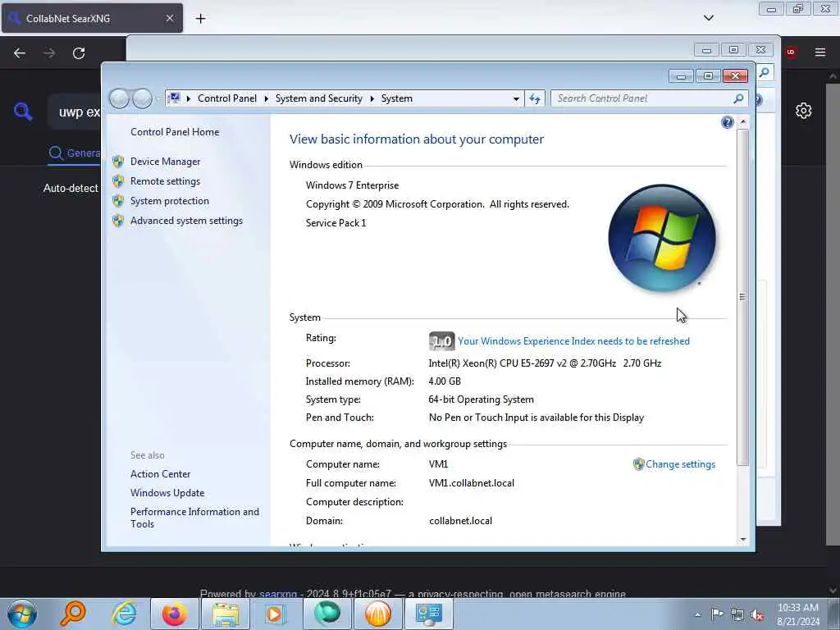Click the shield icon beside Remote settings
Image resolution: width=840 pixels, height=630 pixels.
tap(118, 181)
